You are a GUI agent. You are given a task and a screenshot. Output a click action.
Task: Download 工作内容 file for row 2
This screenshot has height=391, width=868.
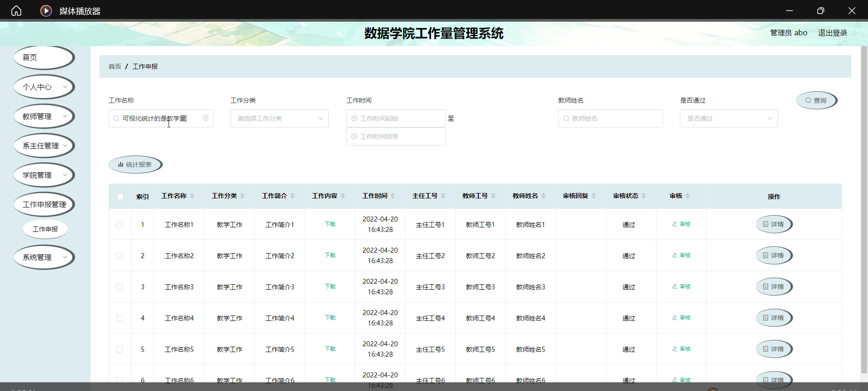click(330, 255)
